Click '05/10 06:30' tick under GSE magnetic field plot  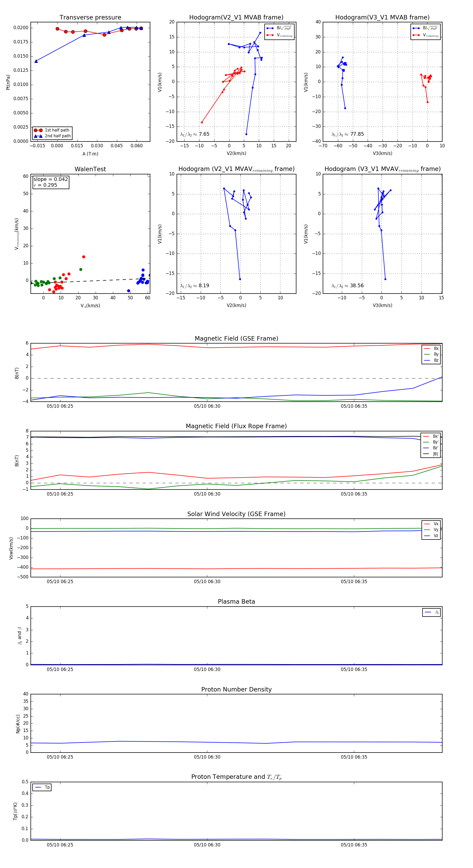(207, 406)
